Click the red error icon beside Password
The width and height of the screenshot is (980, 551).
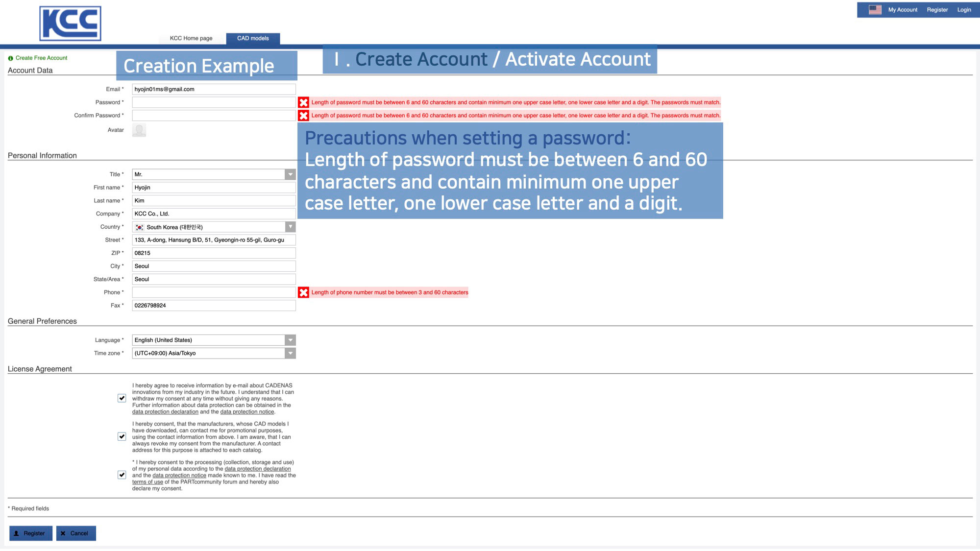click(303, 102)
